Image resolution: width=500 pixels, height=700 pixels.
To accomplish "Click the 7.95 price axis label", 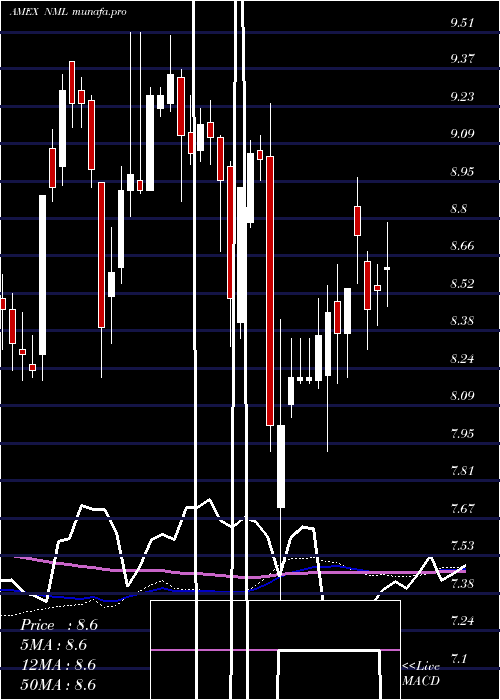I will 462,433.
